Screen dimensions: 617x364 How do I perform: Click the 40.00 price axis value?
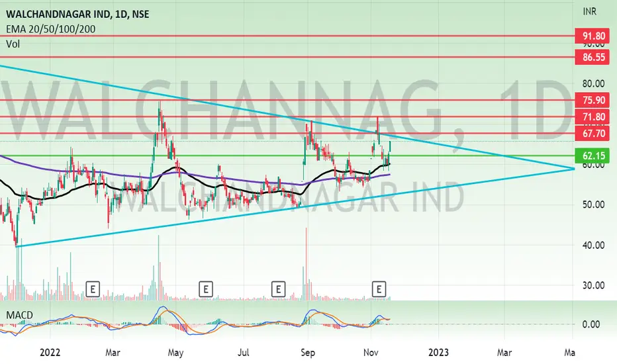[593, 245]
